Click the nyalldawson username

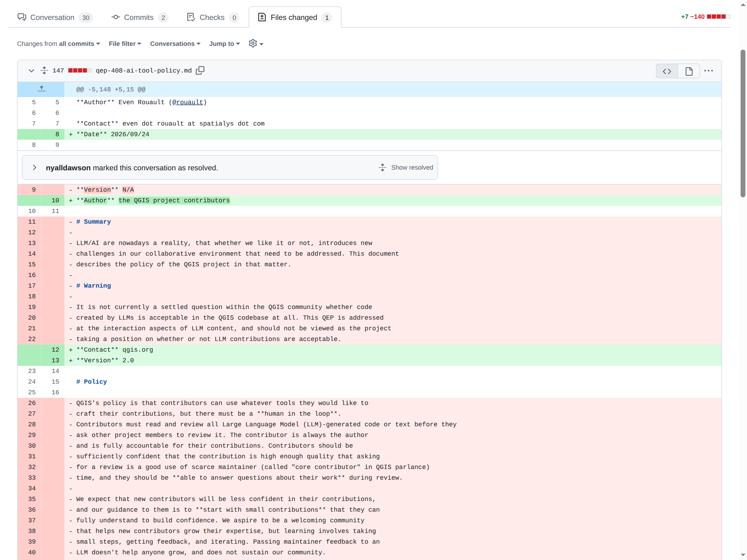coord(68,168)
